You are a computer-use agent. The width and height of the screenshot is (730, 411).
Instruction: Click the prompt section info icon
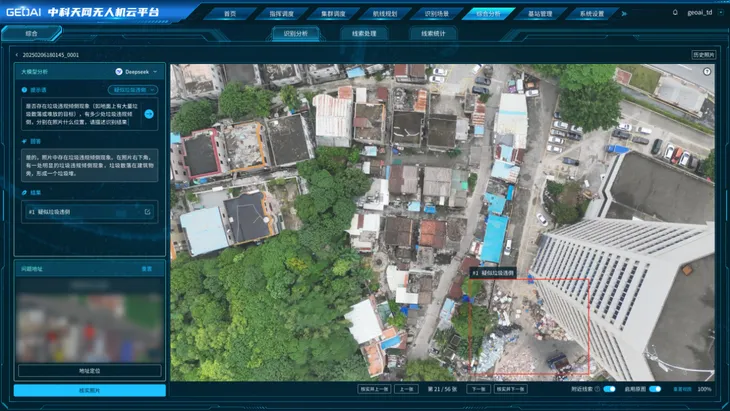coord(25,90)
